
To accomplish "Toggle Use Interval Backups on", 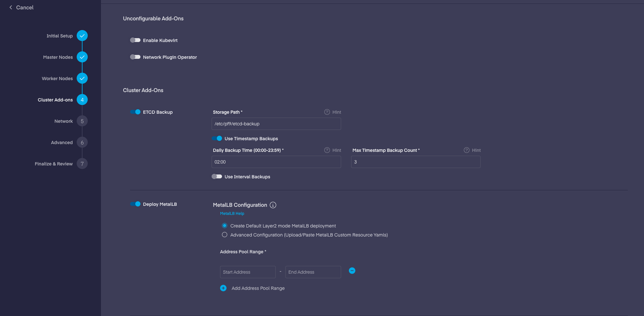I will click(217, 177).
